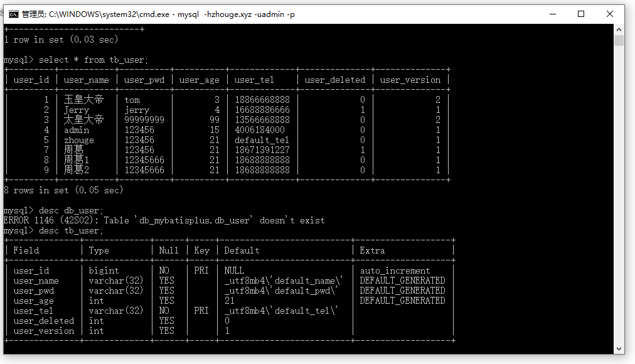The image size is (635, 364).
Task: Click the Null column header
Action: point(168,250)
